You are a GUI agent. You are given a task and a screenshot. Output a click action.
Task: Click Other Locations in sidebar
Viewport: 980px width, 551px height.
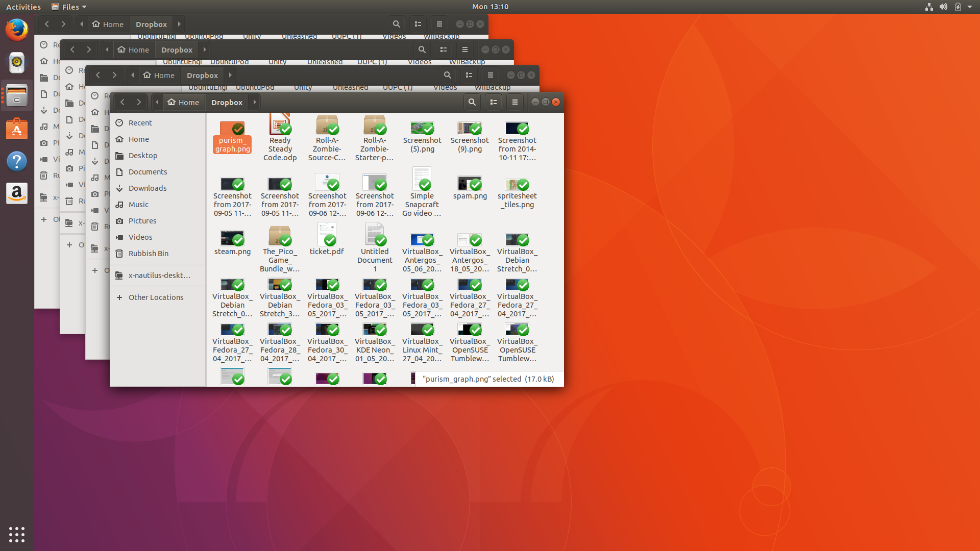tap(156, 297)
